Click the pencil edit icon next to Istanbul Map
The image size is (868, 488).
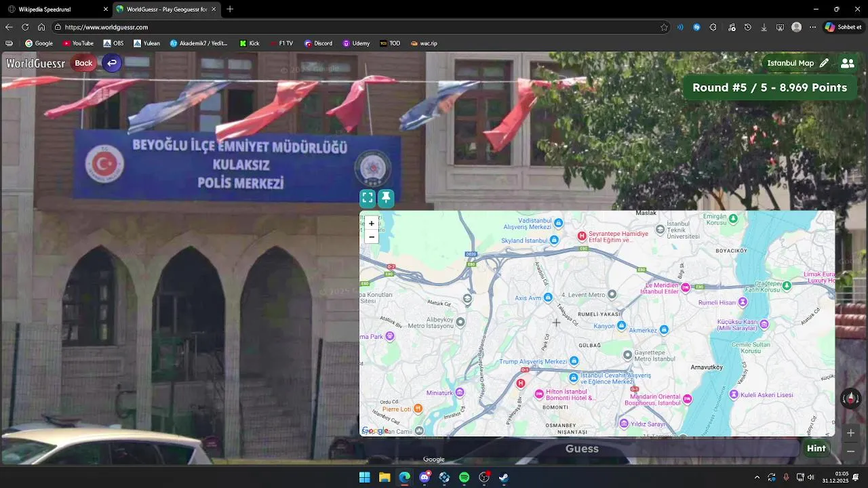tap(824, 63)
